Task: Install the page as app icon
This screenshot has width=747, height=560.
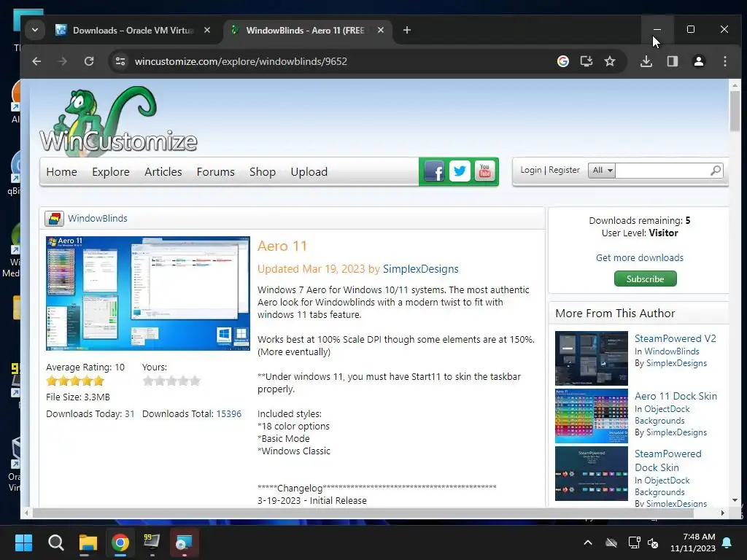Action: [x=587, y=61]
